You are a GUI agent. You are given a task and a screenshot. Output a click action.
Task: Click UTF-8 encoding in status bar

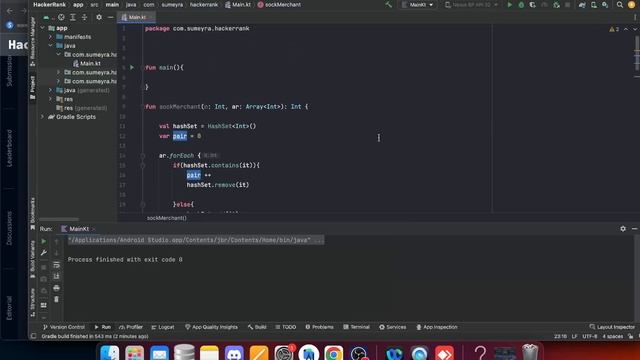point(589,336)
